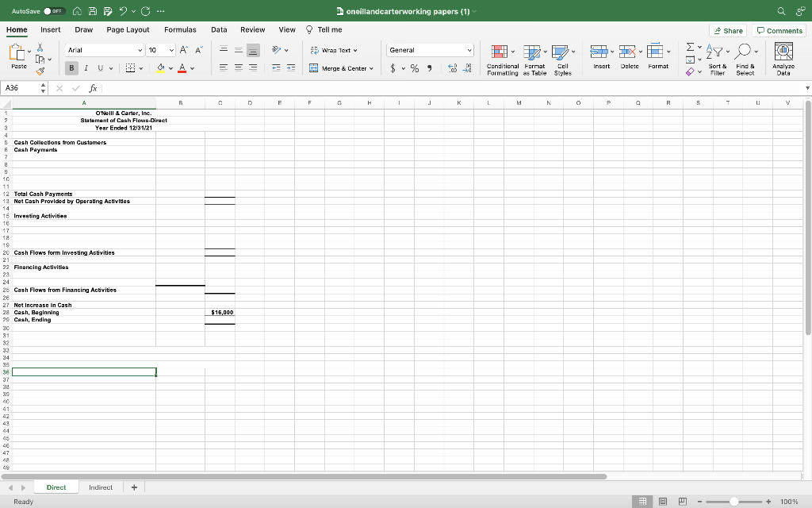Viewport: 812px width, 508px height.
Task: Click the AutoSum sigma icon
Action: click(691, 47)
